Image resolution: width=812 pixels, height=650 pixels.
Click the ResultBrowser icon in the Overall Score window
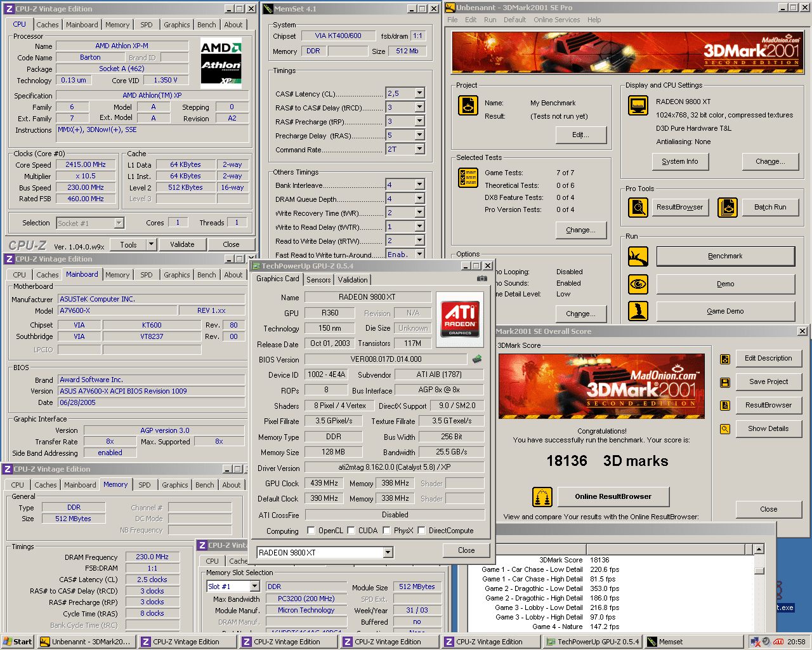coord(725,406)
